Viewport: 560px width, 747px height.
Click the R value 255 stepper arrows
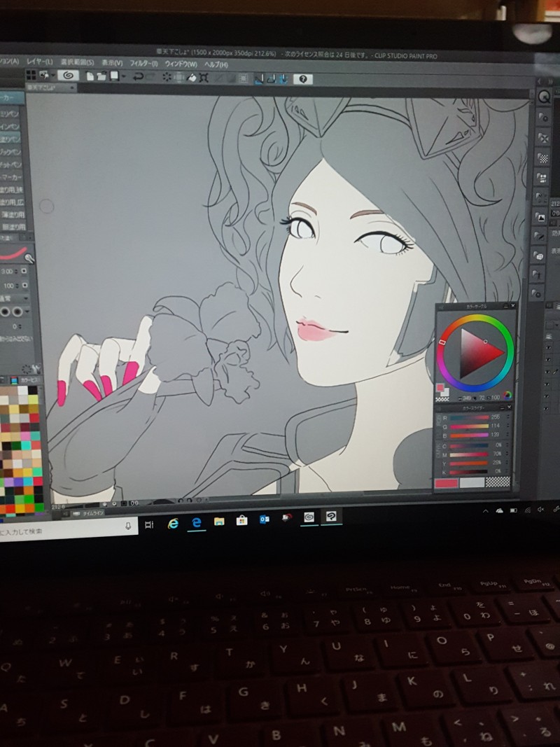507,417
